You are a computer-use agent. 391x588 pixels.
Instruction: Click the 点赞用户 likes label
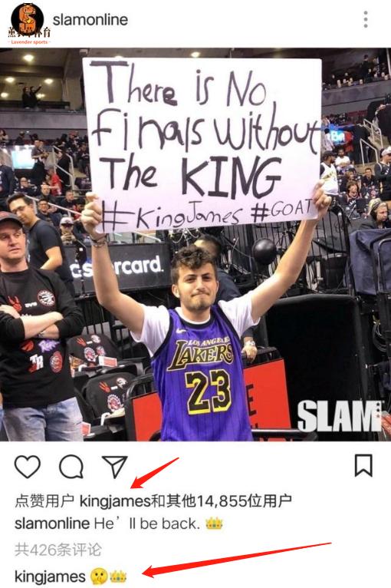[x=44, y=501]
